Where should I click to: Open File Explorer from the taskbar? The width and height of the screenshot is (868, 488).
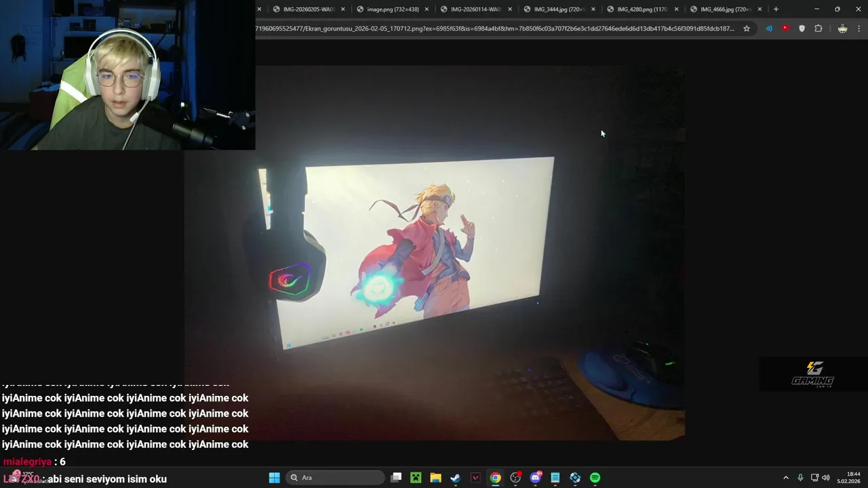(435, 478)
